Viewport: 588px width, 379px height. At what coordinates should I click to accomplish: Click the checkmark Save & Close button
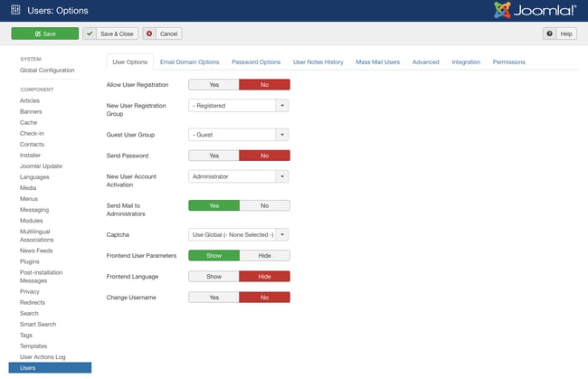pos(109,33)
